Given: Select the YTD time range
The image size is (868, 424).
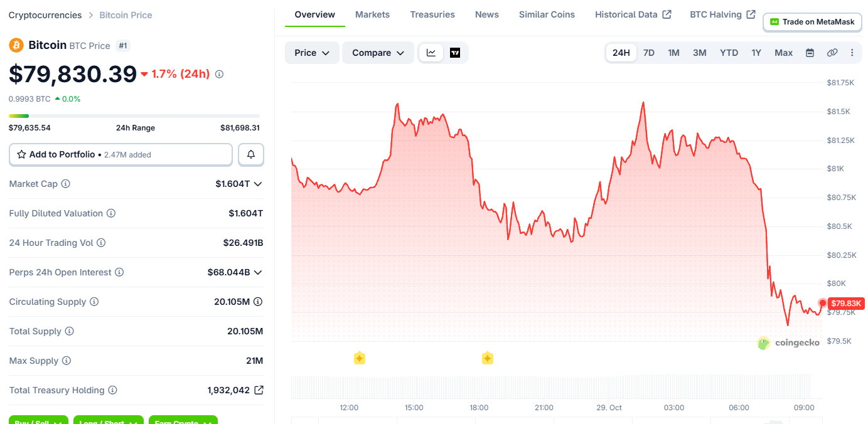Looking at the screenshot, I should click(x=729, y=53).
